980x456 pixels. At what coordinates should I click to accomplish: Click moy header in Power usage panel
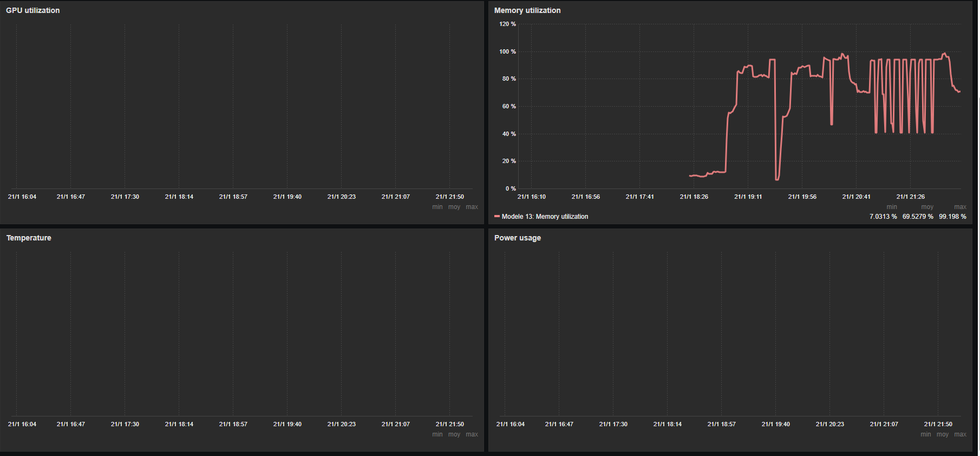pyautogui.click(x=943, y=434)
